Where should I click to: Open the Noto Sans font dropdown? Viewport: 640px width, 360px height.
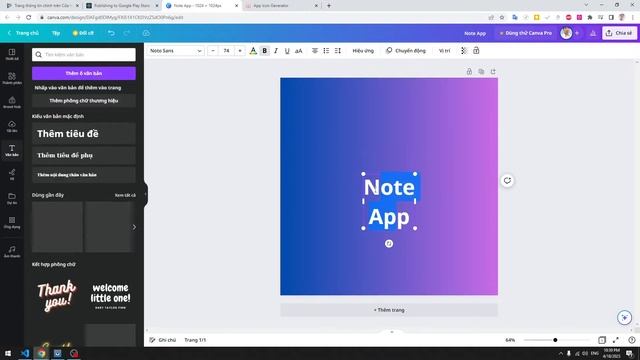tap(176, 51)
